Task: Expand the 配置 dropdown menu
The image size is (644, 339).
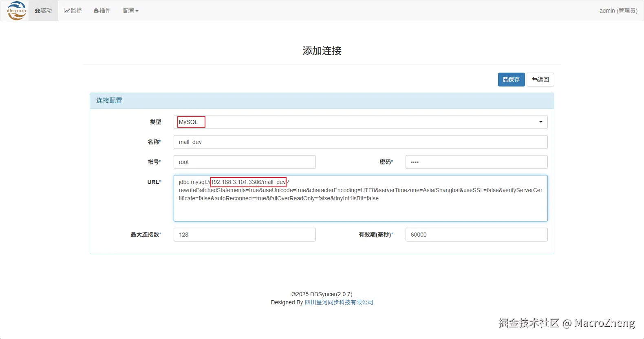Action: [x=131, y=11]
